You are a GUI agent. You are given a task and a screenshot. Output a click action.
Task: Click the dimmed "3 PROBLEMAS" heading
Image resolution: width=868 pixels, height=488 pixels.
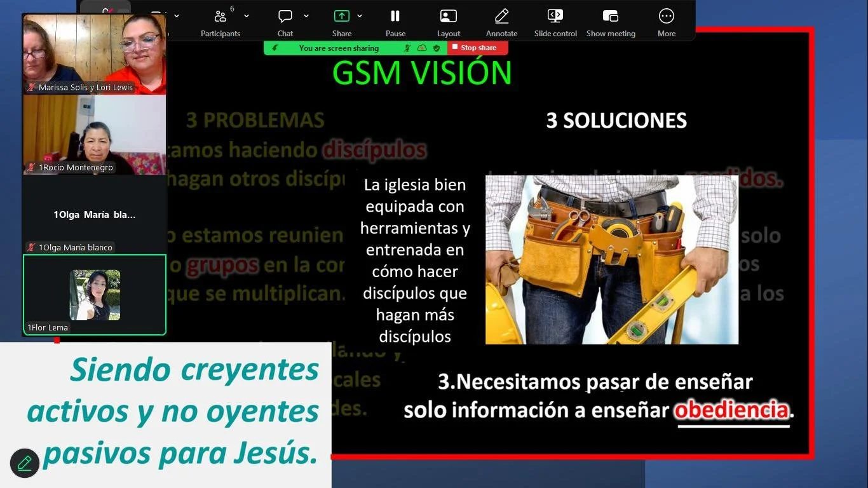click(x=255, y=120)
